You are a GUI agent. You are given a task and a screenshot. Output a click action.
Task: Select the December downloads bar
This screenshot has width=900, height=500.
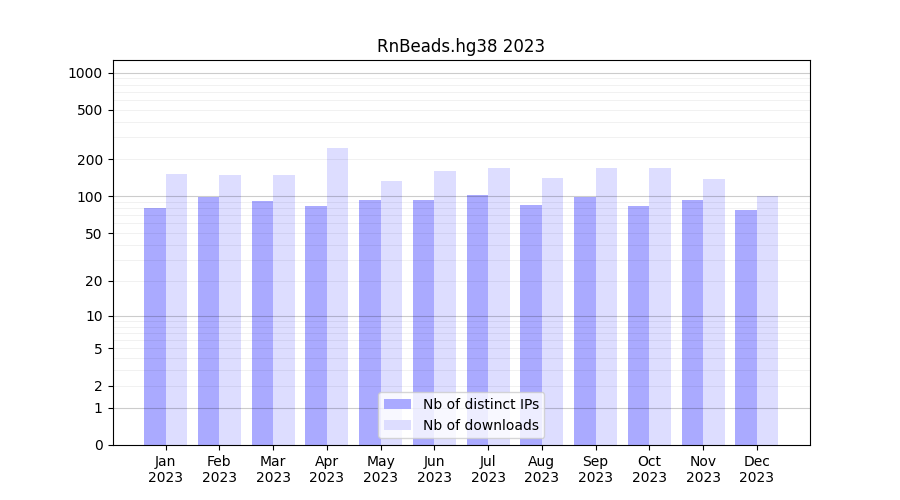(x=767, y=320)
